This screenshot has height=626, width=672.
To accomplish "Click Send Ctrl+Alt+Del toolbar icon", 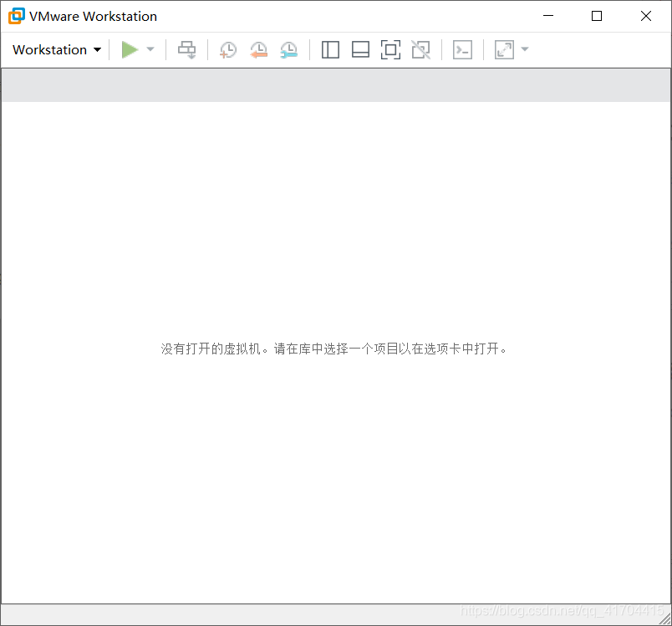I will [187, 49].
